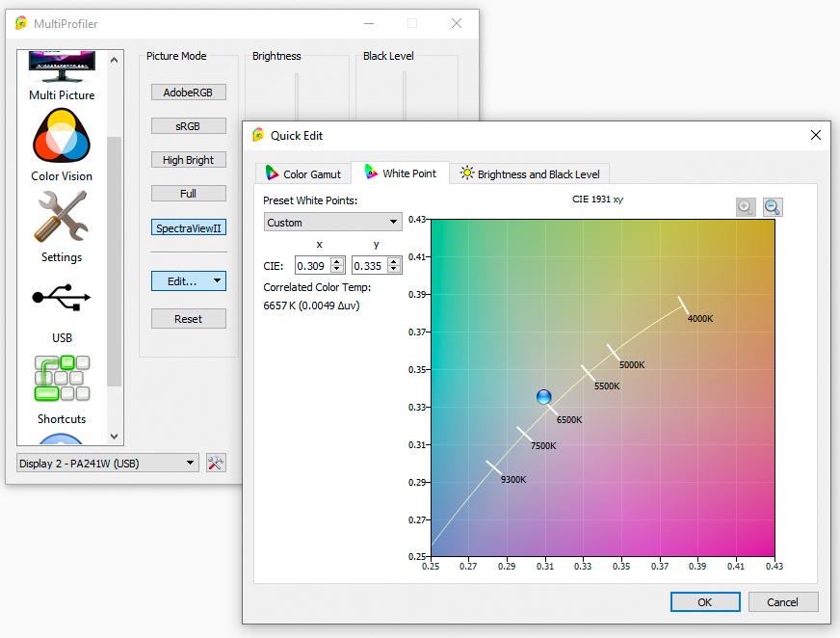Click the Black Level slider in MultiProfiler
This screenshot has height=638, width=840.
tap(405, 95)
